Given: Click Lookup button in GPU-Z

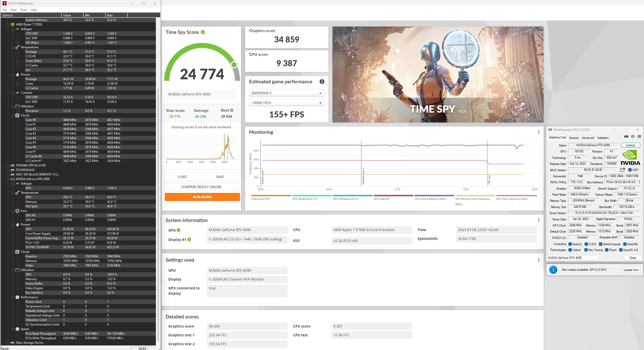Looking at the screenshot, I should (x=630, y=145).
